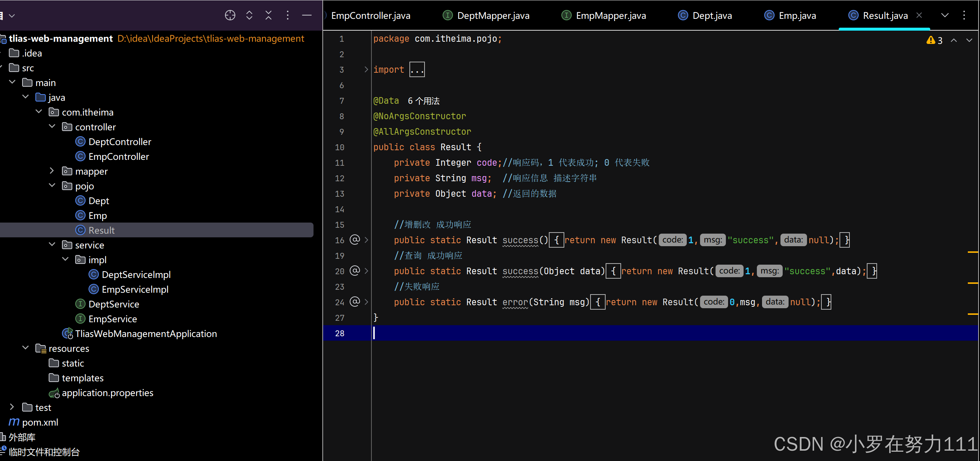This screenshot has height=461, width=980.
Task: Hide the project tool window with the minimize dash
Action: coord(307,15)
